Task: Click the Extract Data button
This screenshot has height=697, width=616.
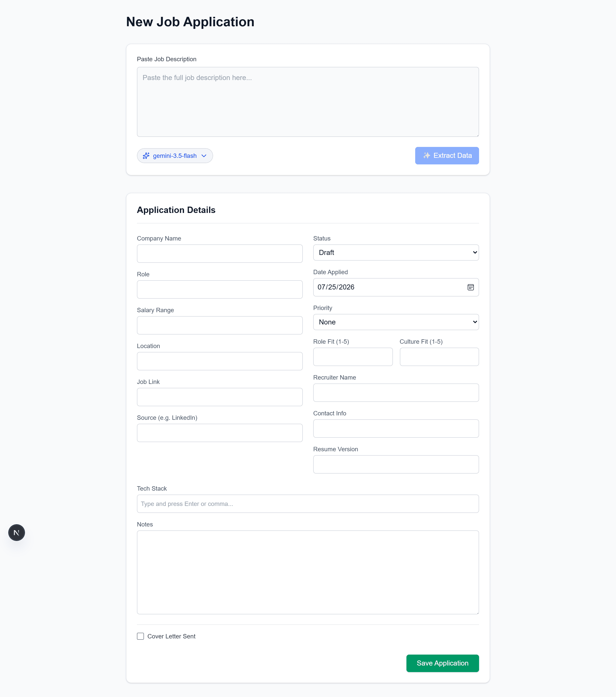Action: (x=447, y=155)
